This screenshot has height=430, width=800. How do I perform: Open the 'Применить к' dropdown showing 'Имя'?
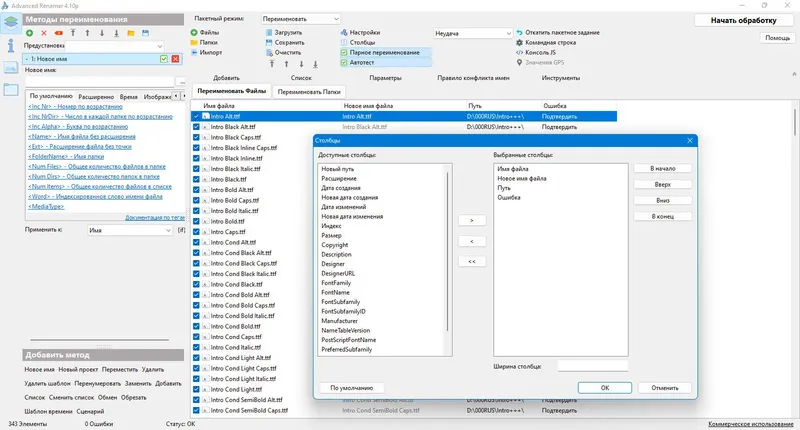click(x=130, y=231)
